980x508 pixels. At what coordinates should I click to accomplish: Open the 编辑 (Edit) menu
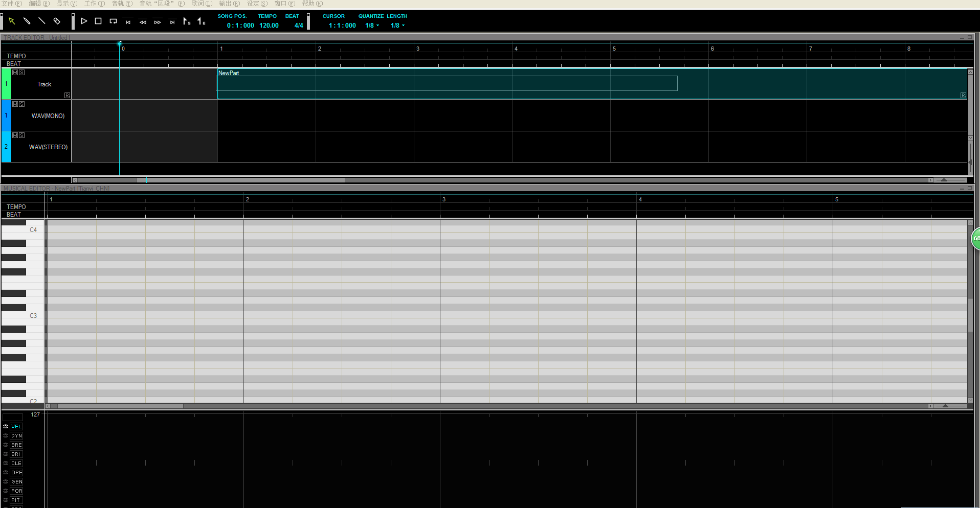click(x=39, y=4)
